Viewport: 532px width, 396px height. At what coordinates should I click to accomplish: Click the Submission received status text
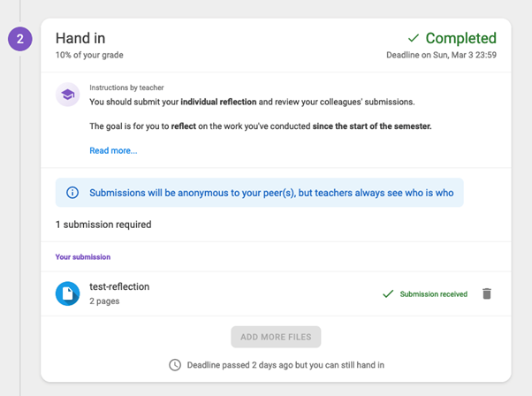[x=434, y=293]
